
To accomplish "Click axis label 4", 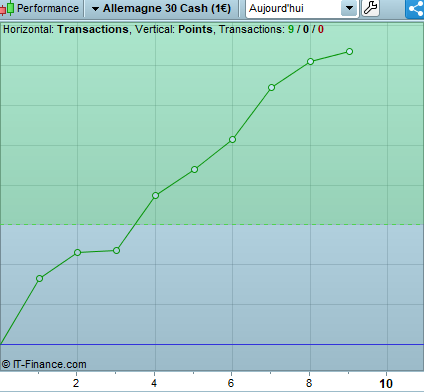I will pos(154,383).
